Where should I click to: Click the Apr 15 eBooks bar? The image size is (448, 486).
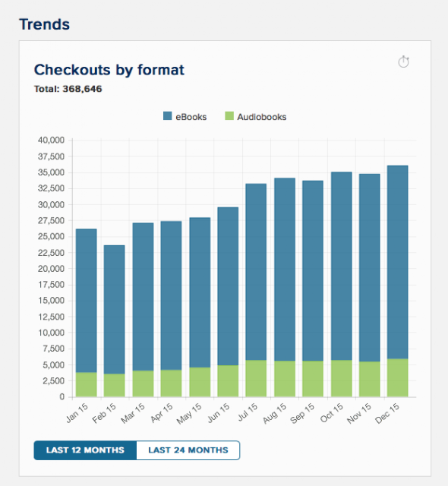[171, 295]
